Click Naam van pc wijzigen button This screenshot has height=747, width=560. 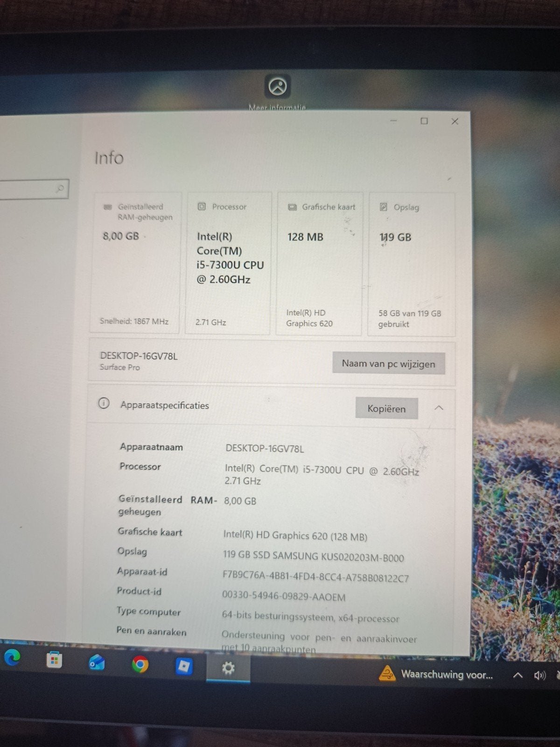point(389,363)
